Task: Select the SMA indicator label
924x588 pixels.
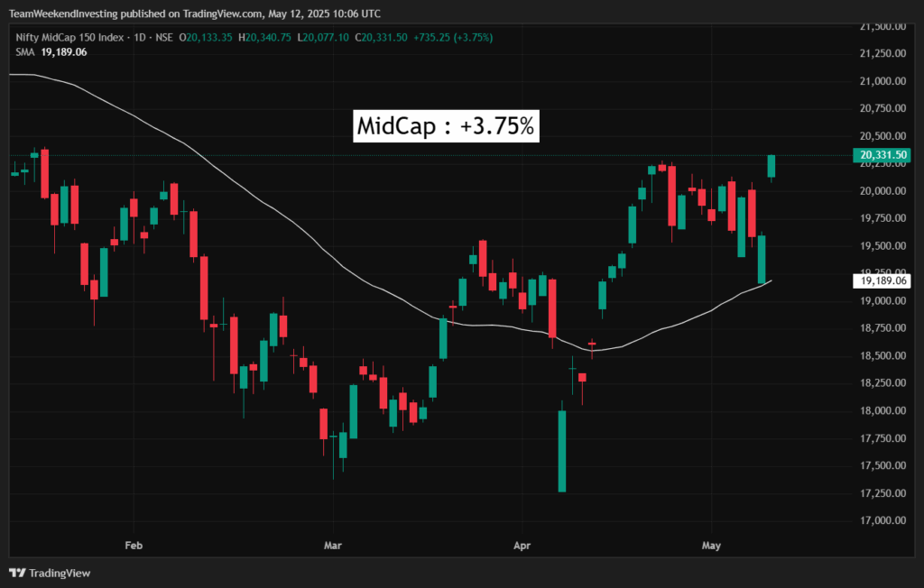Action: click(x=25, y=51)
